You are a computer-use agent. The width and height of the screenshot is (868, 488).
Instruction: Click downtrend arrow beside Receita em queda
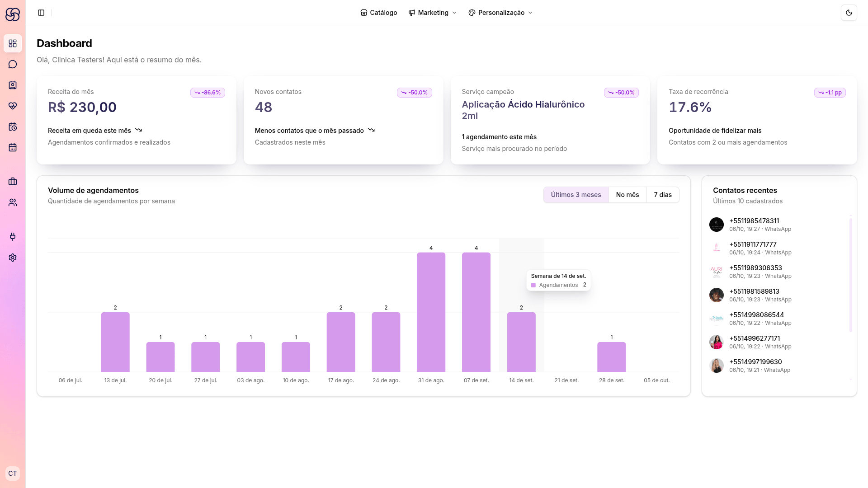click(138, 130)
